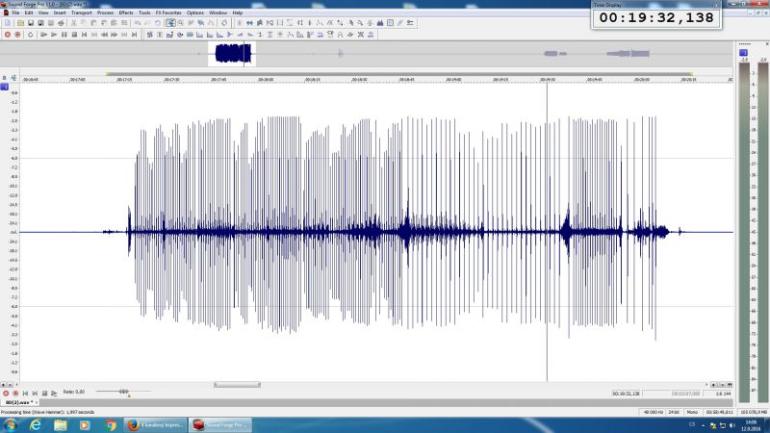This screenshot has width=770, height=433.
Task: Adjust the playback Rate slider
Action: 123,392
